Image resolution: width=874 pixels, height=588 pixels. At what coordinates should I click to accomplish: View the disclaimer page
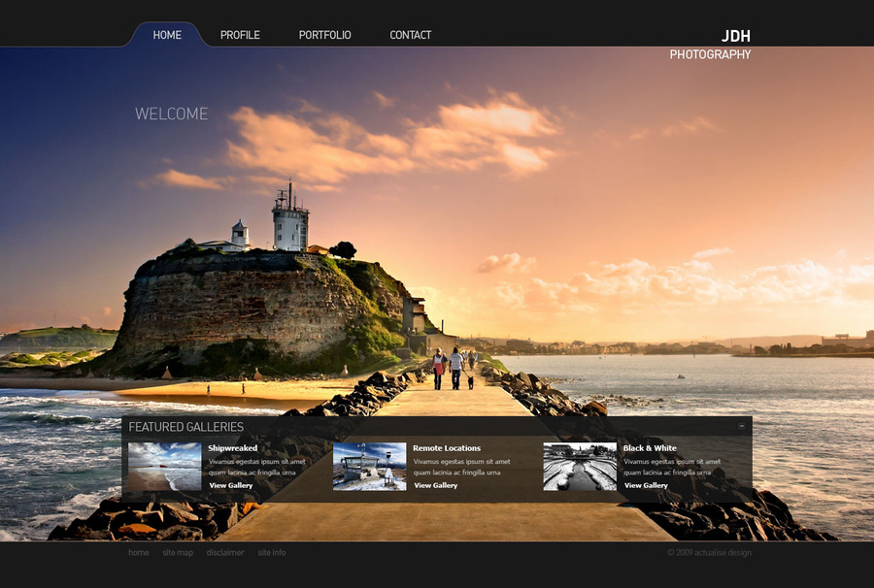pyautogui.click(x=226, y=552)
